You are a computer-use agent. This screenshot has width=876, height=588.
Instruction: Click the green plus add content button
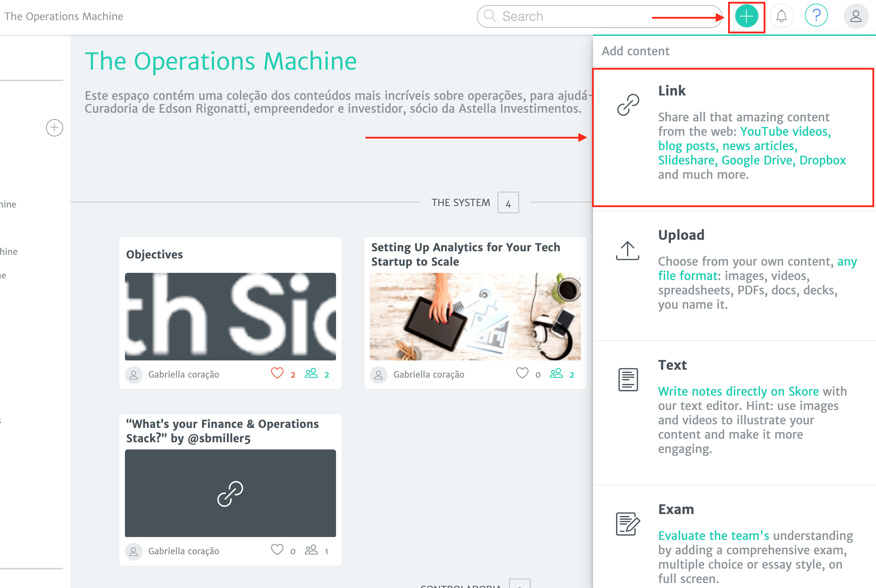pos(746,17)
